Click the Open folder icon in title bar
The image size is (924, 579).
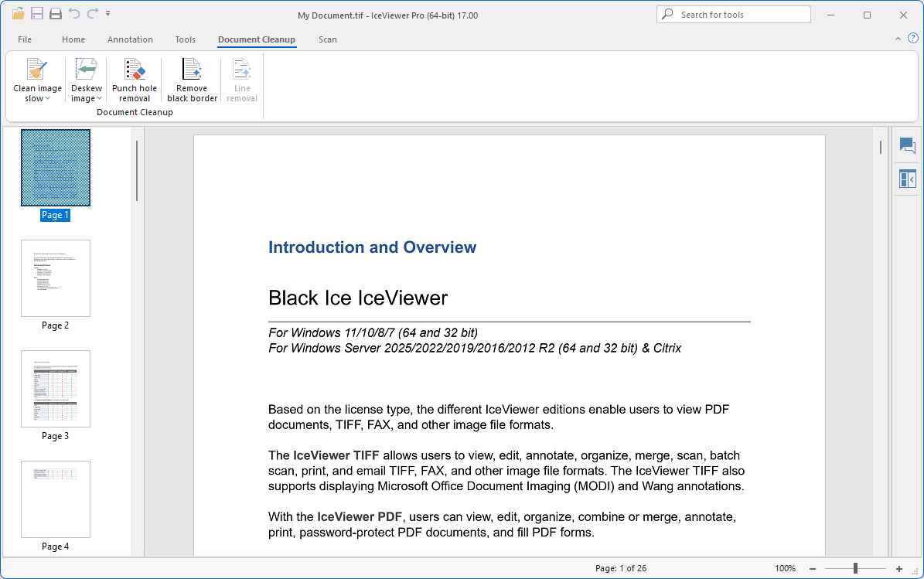click(x=18, y=13)
